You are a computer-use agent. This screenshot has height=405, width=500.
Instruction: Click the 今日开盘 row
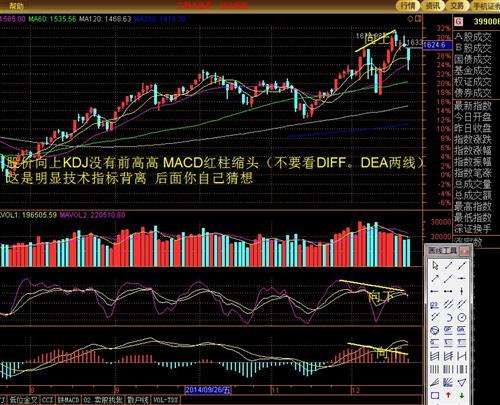click(x=473, y=117)
